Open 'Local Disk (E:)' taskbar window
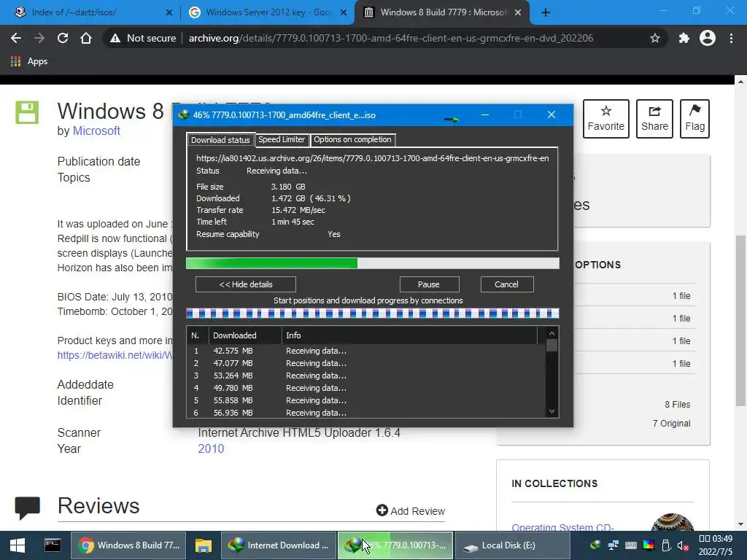The image size is (747, 560). tap(512, 545)
